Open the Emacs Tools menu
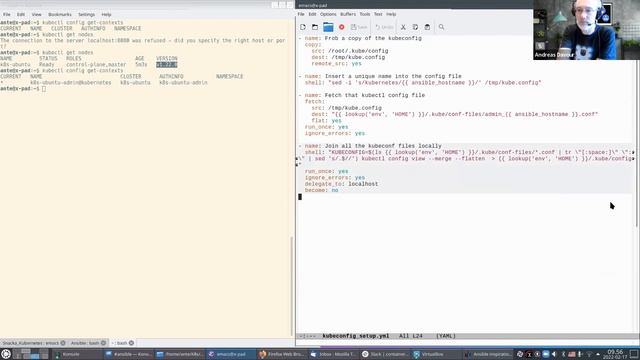 tap(364, 14)
